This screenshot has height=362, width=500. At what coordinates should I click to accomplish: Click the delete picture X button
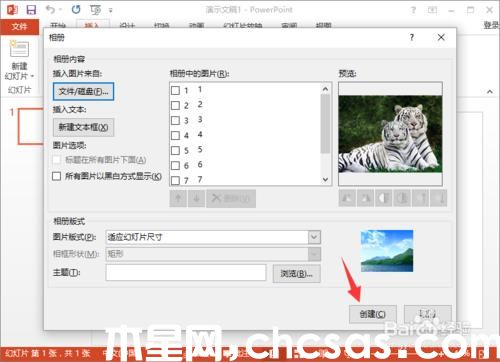point(231,199)
